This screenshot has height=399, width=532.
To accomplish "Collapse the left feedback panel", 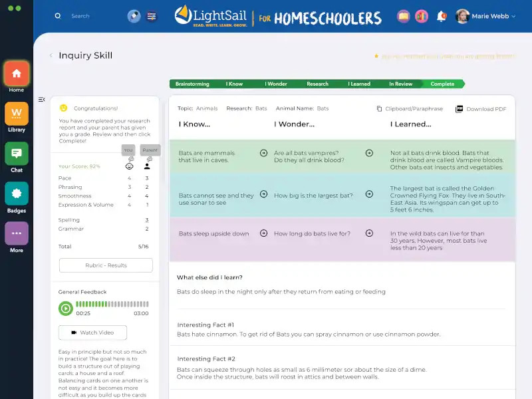I will pyautogui.click(x=41, y=100).
